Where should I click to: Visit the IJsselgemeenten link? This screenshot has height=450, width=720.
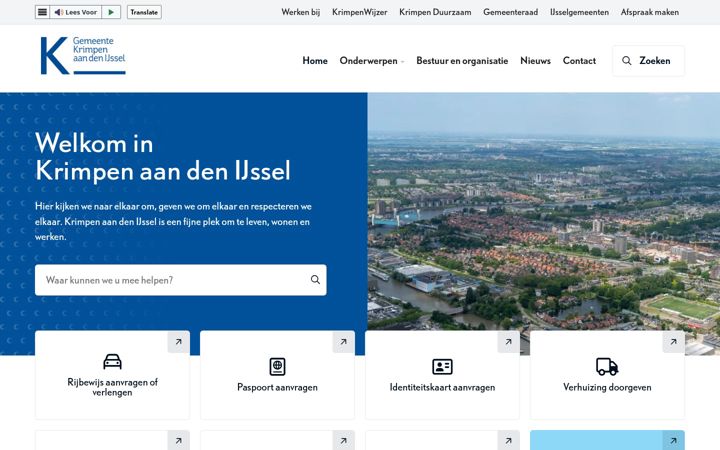(579, 12)
